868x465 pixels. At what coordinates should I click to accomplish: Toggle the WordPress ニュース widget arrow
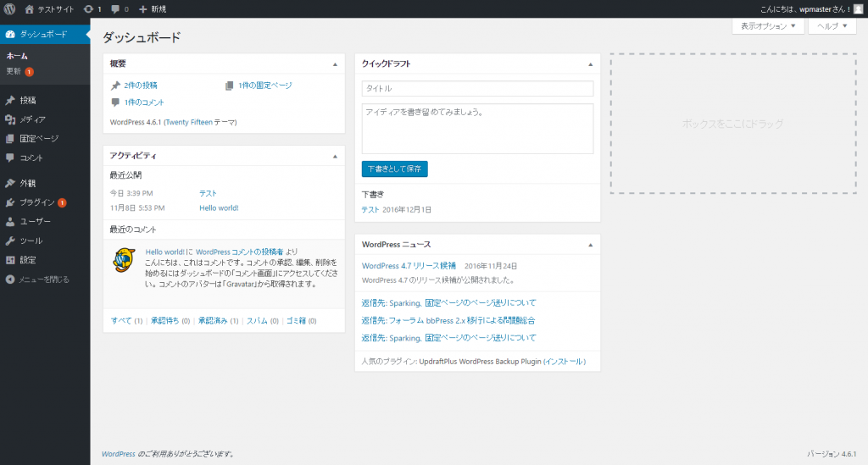(x=590, y=245)
